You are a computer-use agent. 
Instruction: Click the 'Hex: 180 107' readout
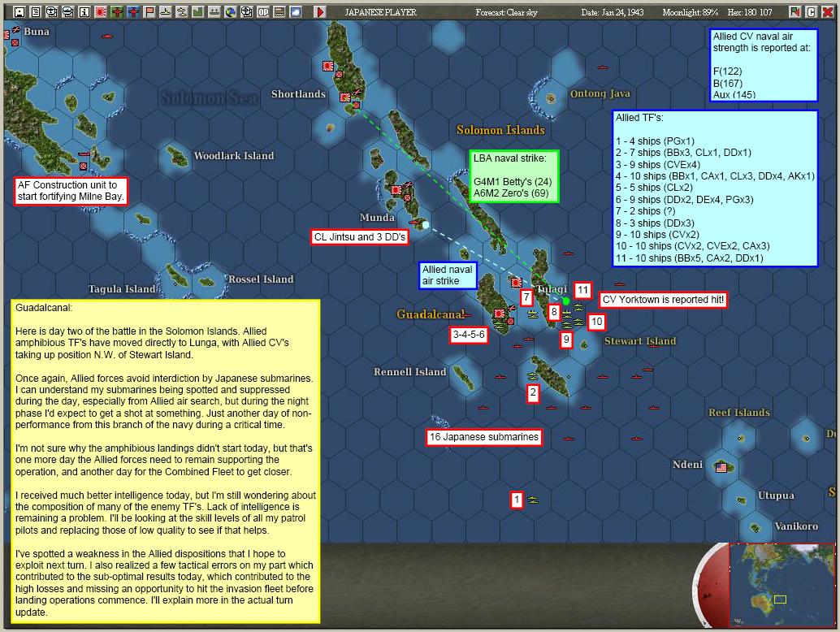[x=750, y=12]
